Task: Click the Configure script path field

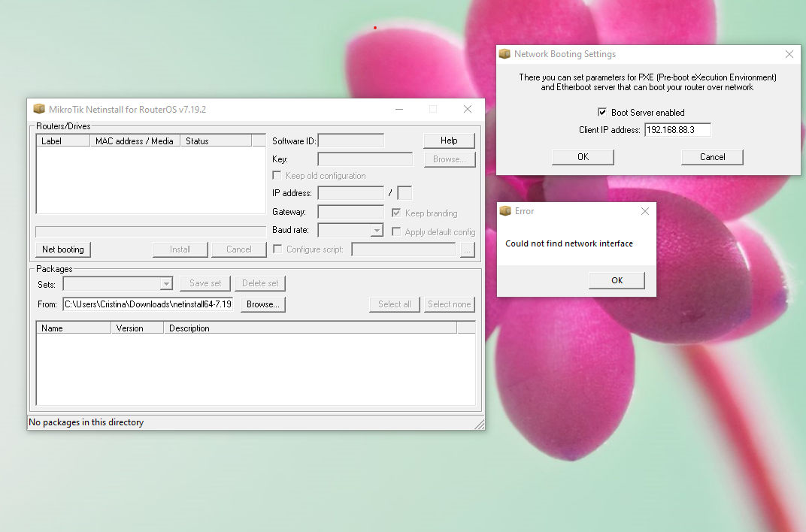Action: (x=404, y=249)
